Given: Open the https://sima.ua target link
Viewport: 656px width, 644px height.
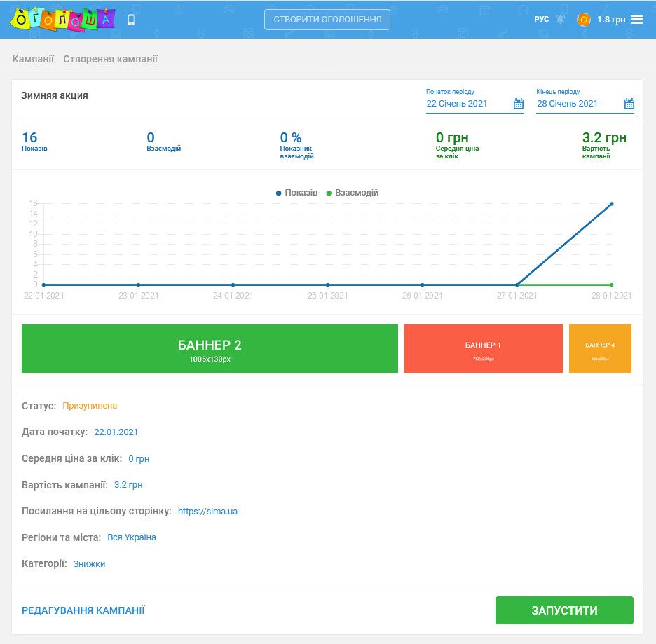Looking at the screenshot, I should (207, 512).
